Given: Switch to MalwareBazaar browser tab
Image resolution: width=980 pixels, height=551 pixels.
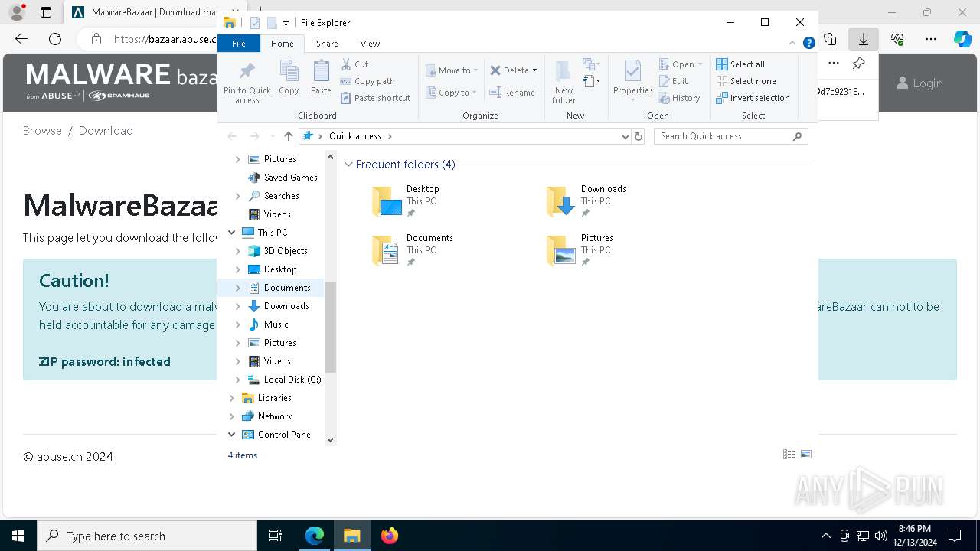Looking at the screenshot, I should click(x=145, y=12).
